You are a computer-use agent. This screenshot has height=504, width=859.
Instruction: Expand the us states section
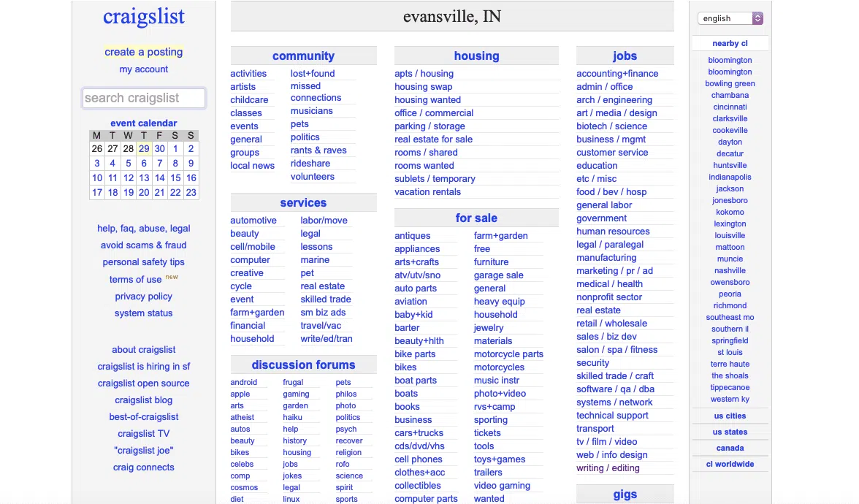click(730, 432)
